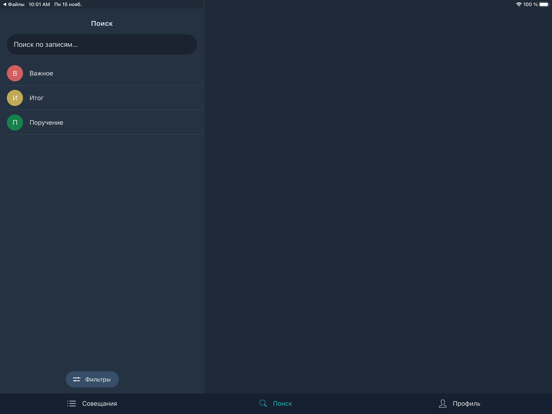Return to the Файлы app via the back link
The image size is (552, 414).
[14, 4]
